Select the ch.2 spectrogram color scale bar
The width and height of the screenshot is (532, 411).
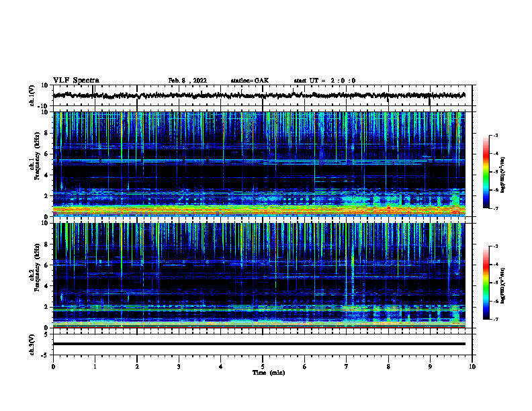pyautogui.click(x=486, y=283)
